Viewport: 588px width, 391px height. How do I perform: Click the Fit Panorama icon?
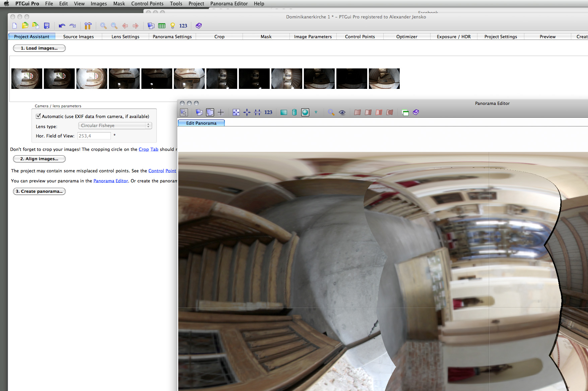pyautogui.click(x=236, y=112)
